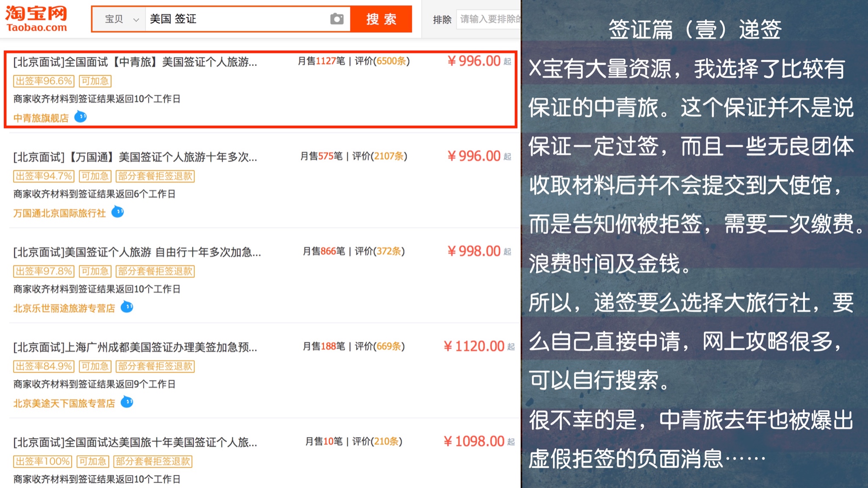Screen dimensions: 868x488
Task: Click Wangwang chat icon beside 万国通北京国际旅行社
Action: (x=117, y=212)
